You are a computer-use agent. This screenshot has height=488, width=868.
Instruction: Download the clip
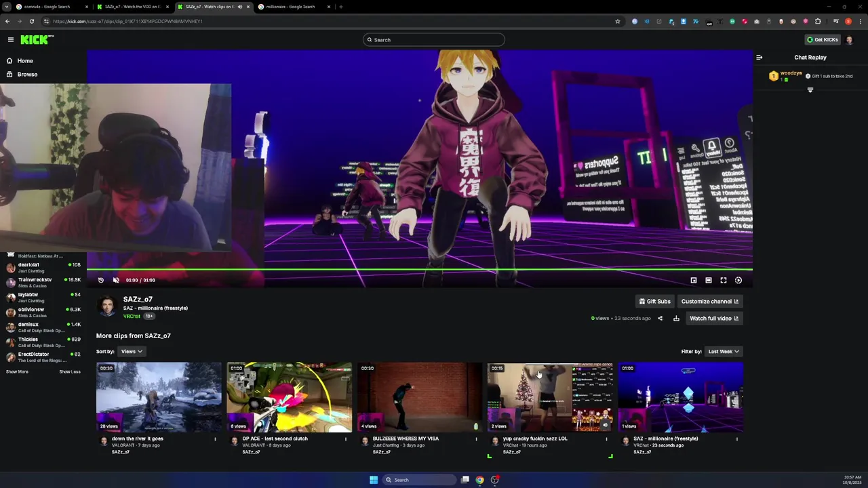click(676, 319)
